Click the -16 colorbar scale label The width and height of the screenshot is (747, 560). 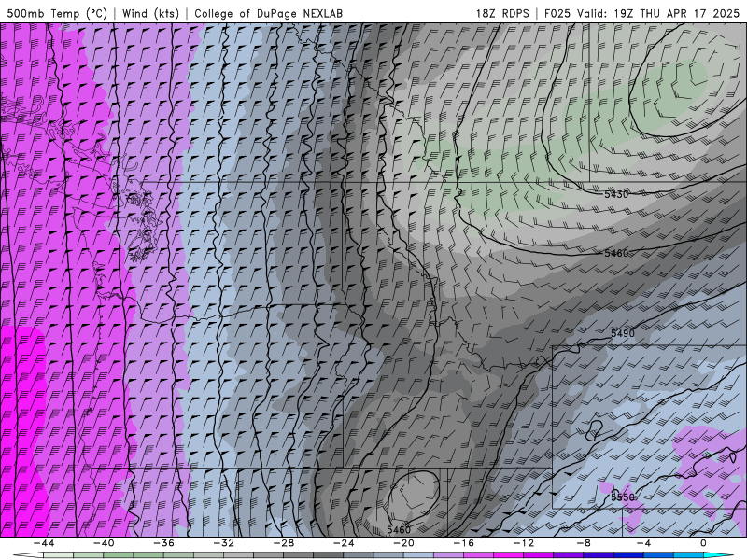pos(463,543)
